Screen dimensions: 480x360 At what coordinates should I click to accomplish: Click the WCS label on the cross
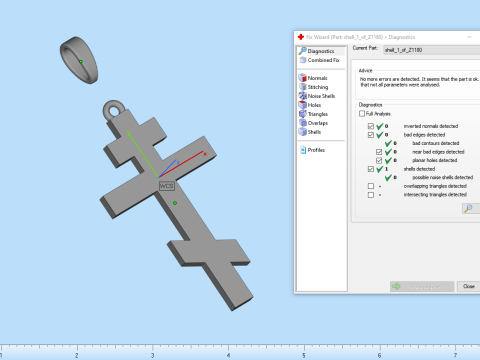(166, 186)
